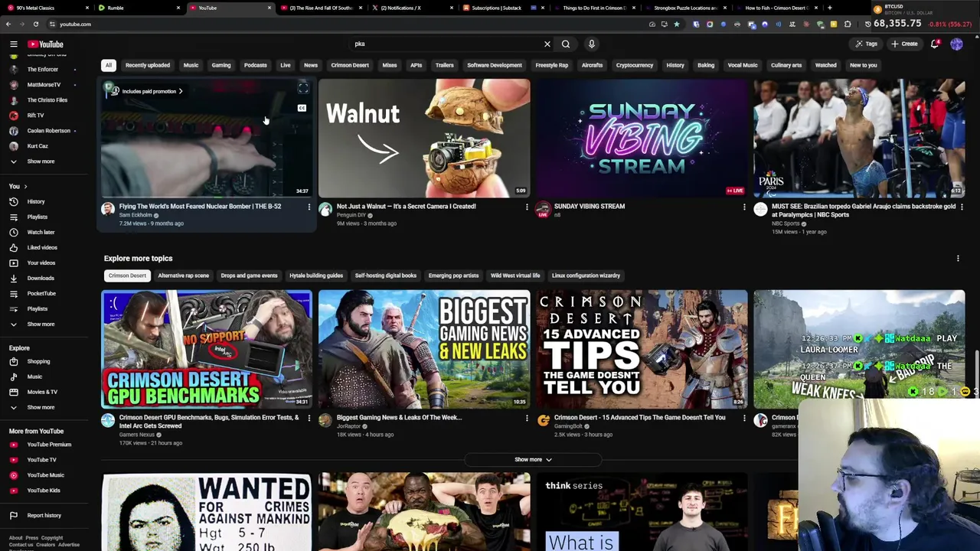
Task: Expand the subscriptions Show more
Action: (41, 161)
